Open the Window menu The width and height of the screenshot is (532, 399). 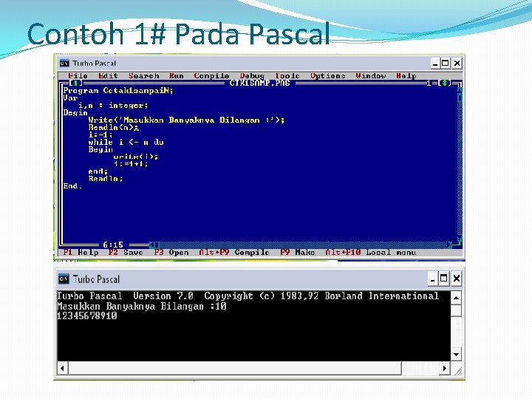click(370, 75)
